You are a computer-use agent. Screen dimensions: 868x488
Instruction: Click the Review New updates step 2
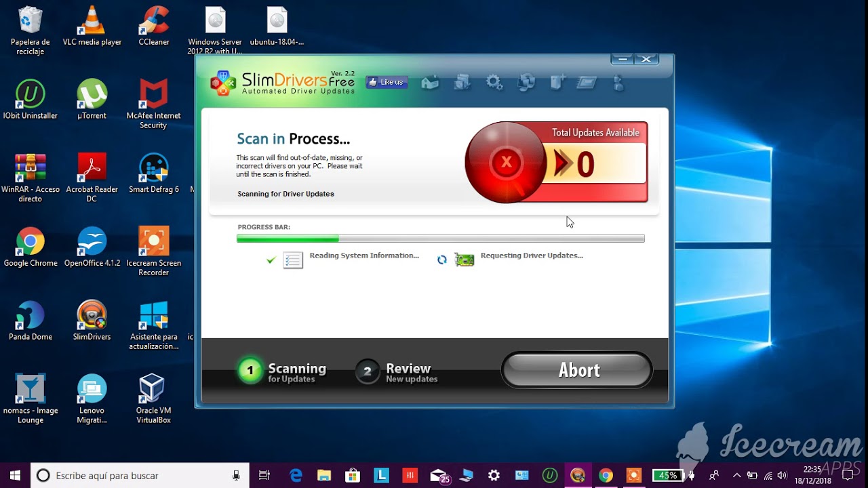coord(397,372)
